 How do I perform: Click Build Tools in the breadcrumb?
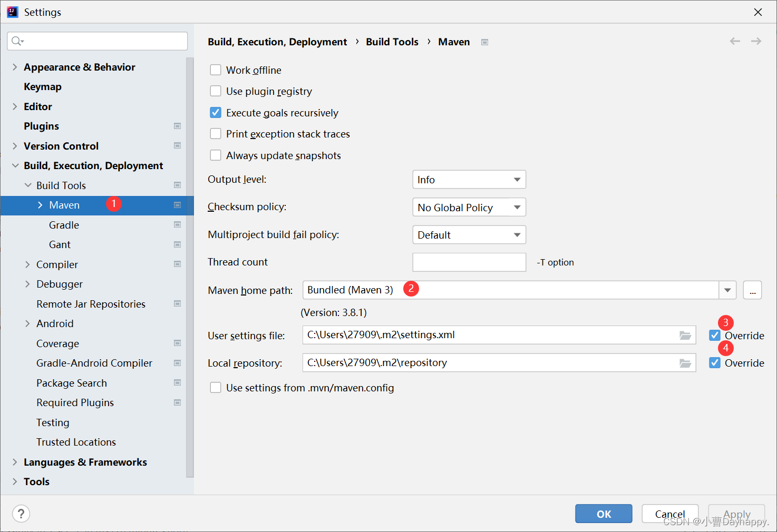click(x=392, y=42)
